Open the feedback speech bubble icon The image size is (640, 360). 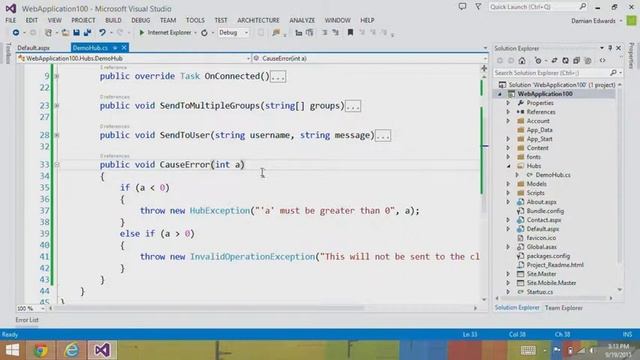tap(462, 7)
